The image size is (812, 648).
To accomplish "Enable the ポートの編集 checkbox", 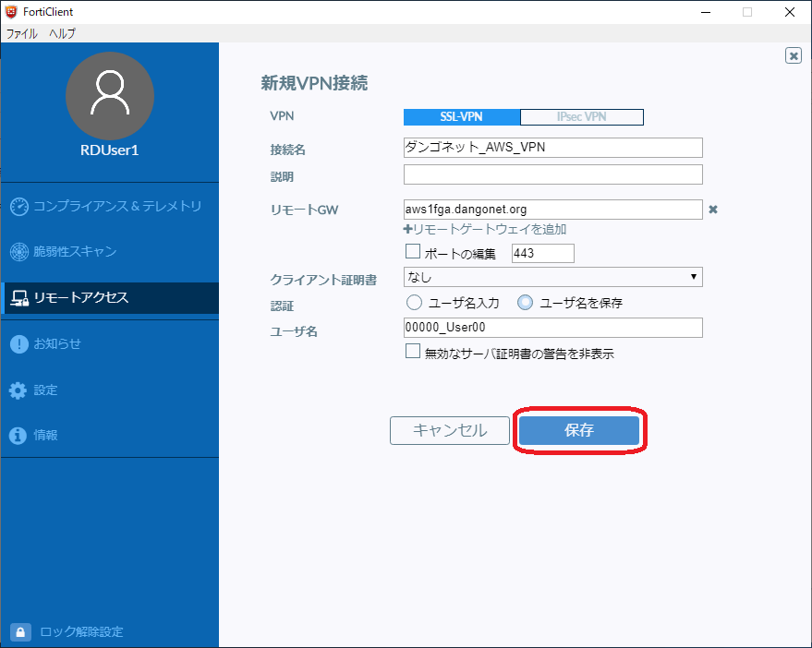I will [x=413, y=252].
